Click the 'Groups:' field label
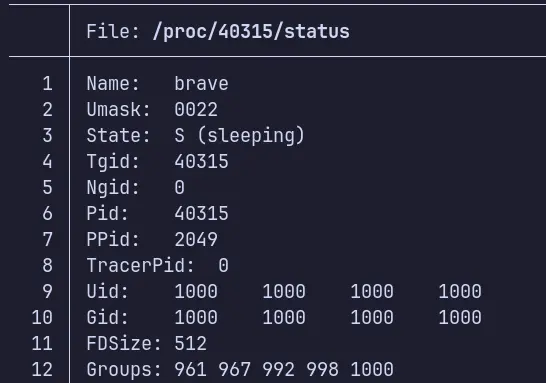The width and height of the screenshot is (546, 383). point(124,370)
